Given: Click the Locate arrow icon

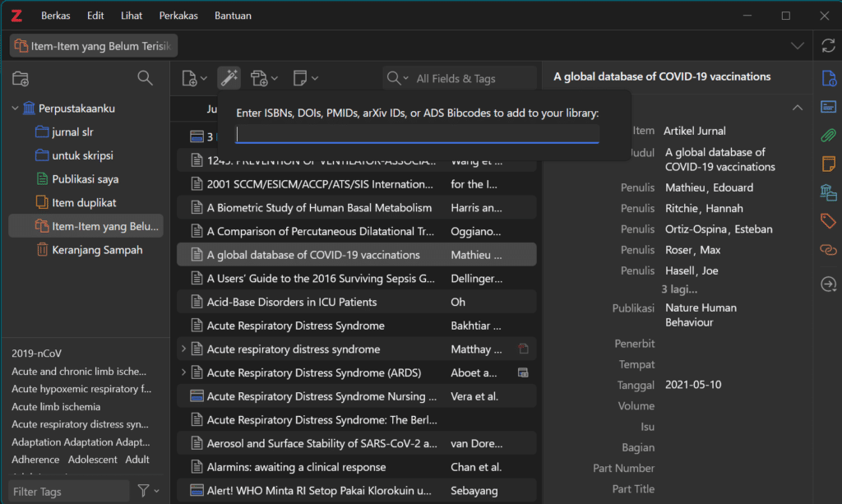Looking at the screenshot, I should tap(829, 284).
